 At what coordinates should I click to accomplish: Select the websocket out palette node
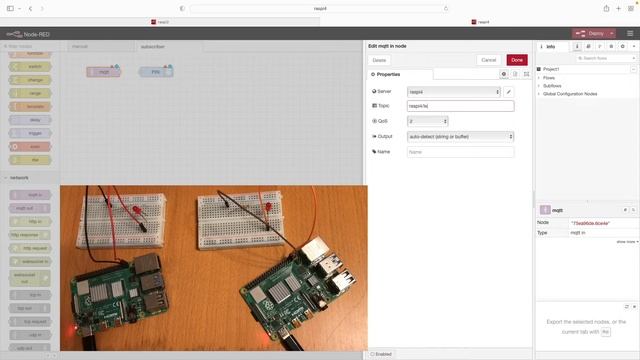(x=31, y=278)
